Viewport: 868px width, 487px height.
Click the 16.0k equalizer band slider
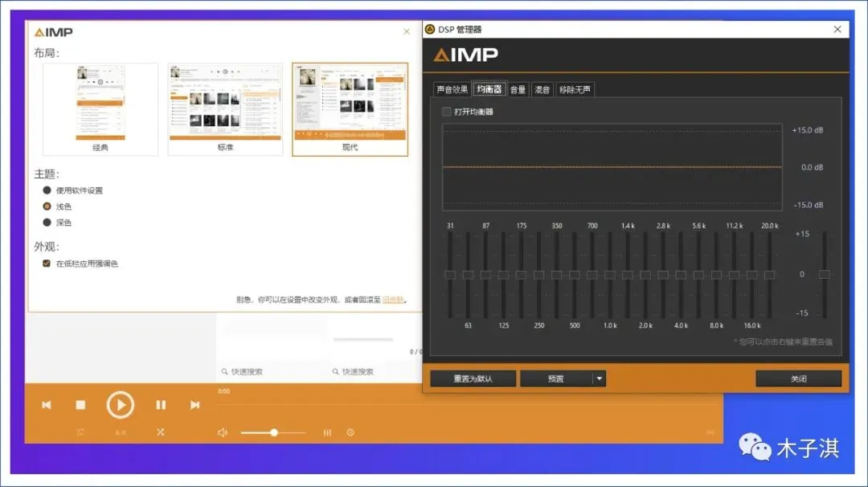751,275
